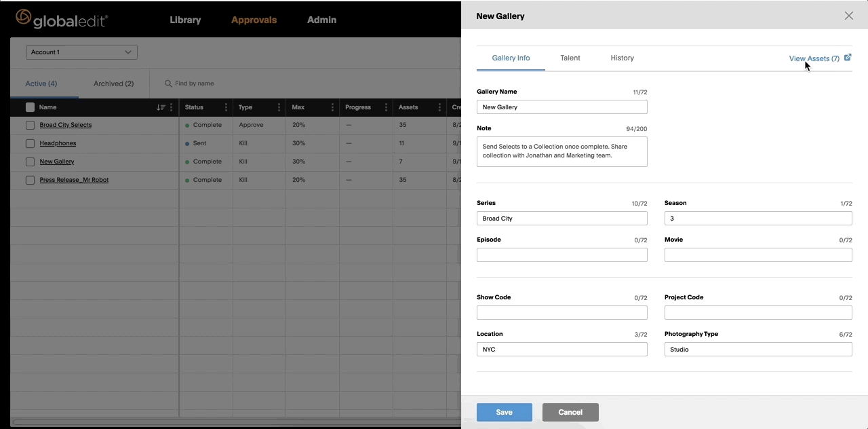Open the Account 1 dropdown
This screenshot has width=868, height=429.
[81, 52]
